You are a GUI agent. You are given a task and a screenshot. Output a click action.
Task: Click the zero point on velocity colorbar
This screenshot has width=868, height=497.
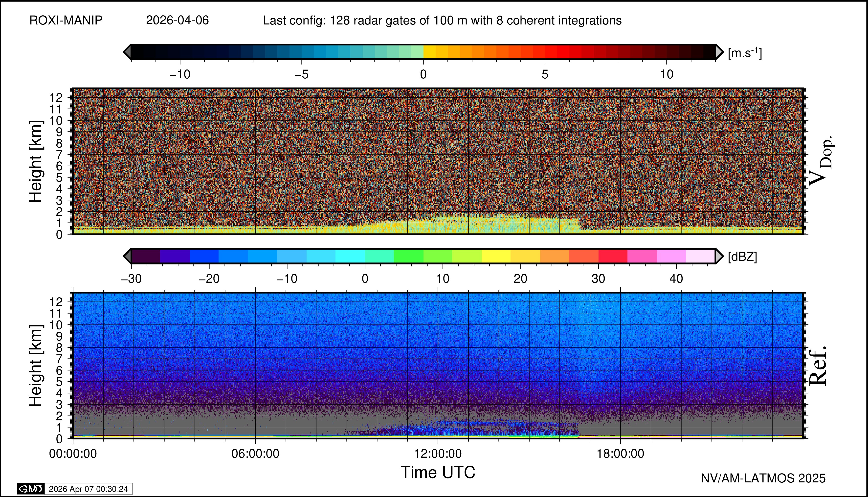(x=423, y=52)
